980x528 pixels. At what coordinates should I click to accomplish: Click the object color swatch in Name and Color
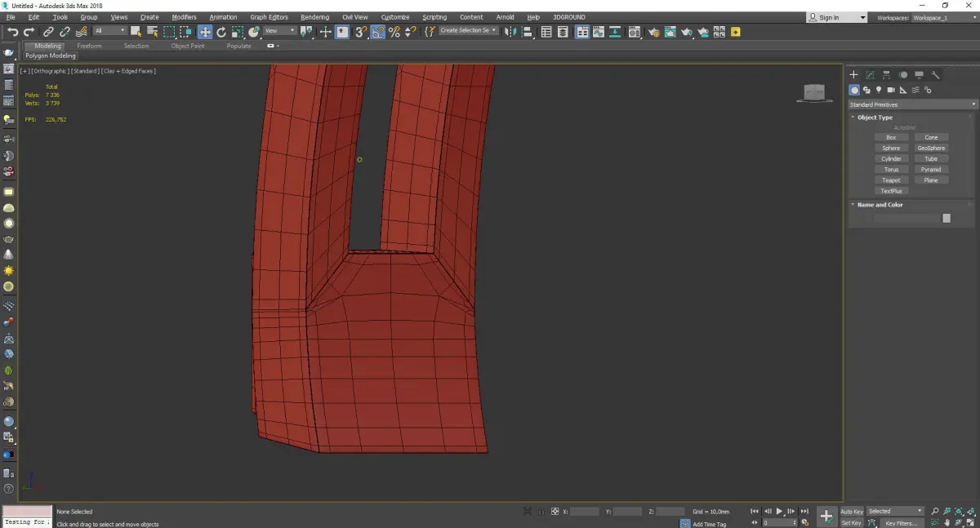(947, 218)
